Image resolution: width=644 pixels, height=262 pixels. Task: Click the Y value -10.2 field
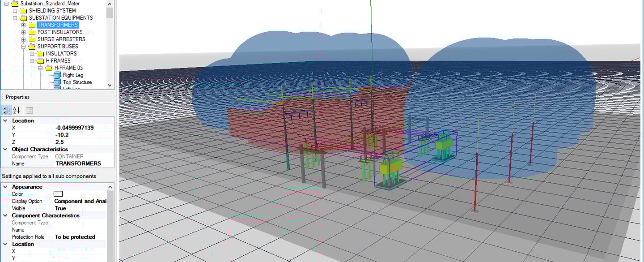tap(84, 135)
